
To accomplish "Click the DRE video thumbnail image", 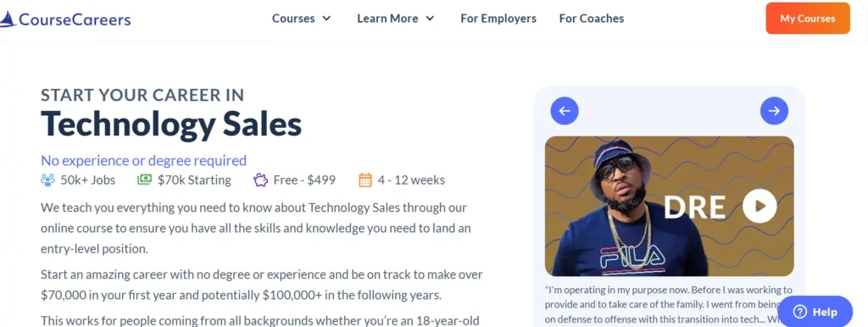I will pyautogui.click(x=670, y=206).
